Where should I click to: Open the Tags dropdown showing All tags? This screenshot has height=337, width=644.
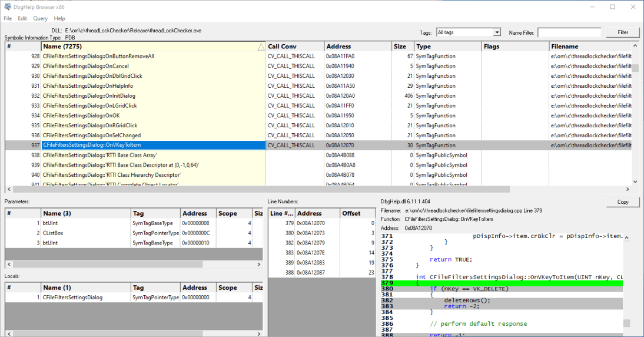[x=468, y=32]
